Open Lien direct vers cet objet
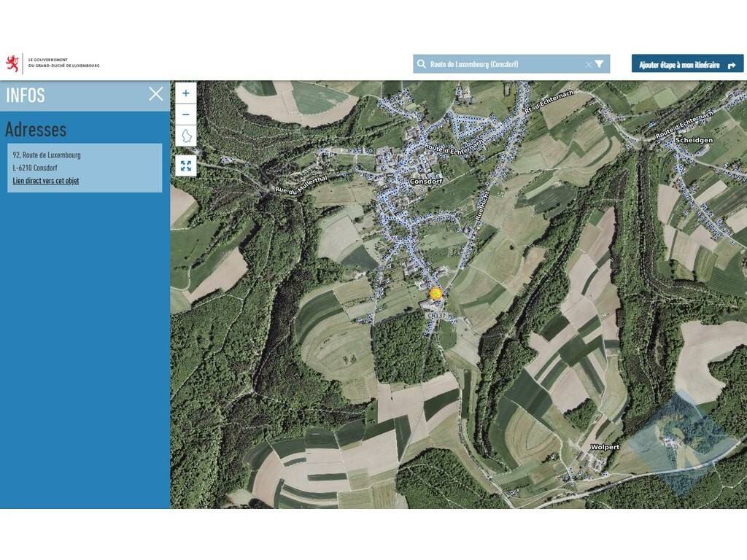Image resolution: width=747 pixels, height=560 pixels. point(46,181)
